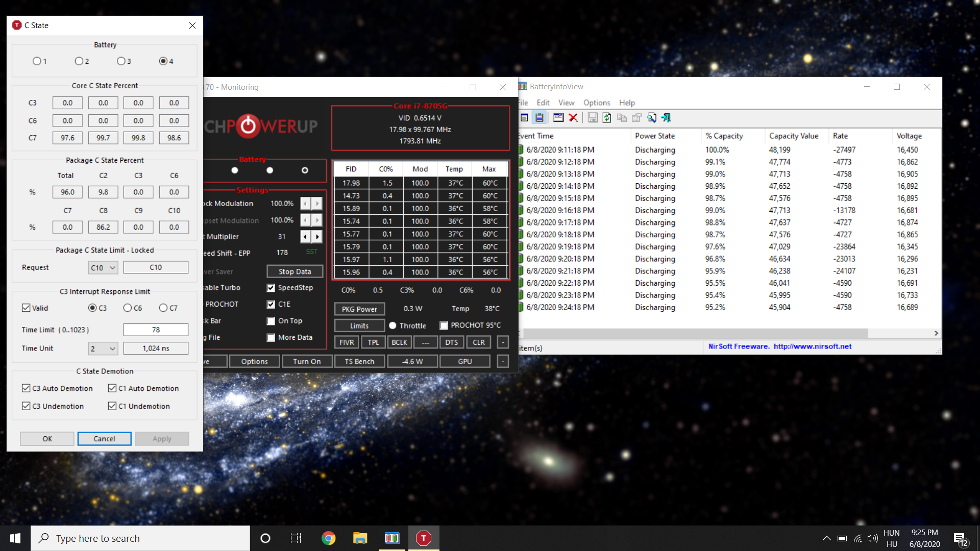Click the properties window icon in BatteryInfoView toolbar
This screenshot has height=551, width=980.
pyautogui.click(x=558, y=118)
